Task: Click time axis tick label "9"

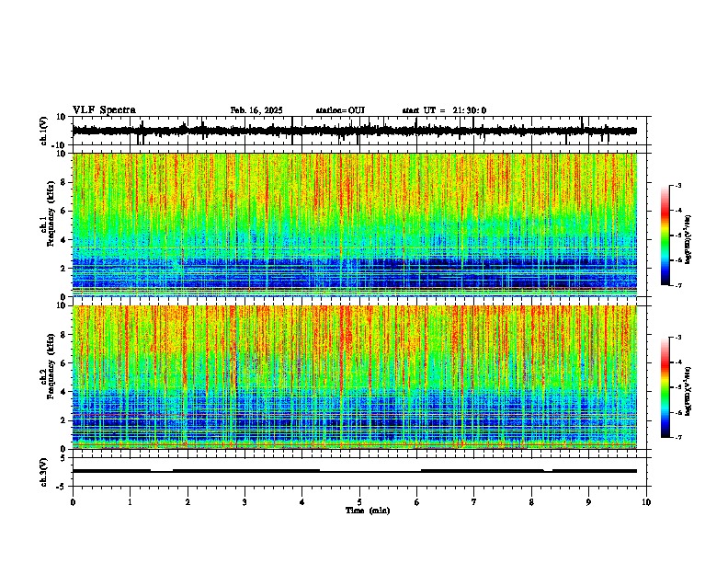Action: [588, 502]
